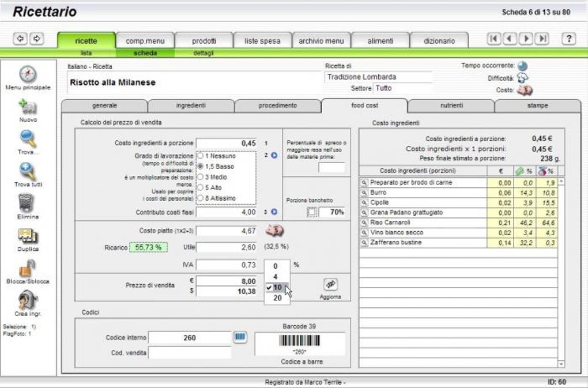Open the Menu principale compass icon
The height and width of the screenshot is (388, 588).
click(28, 74)
